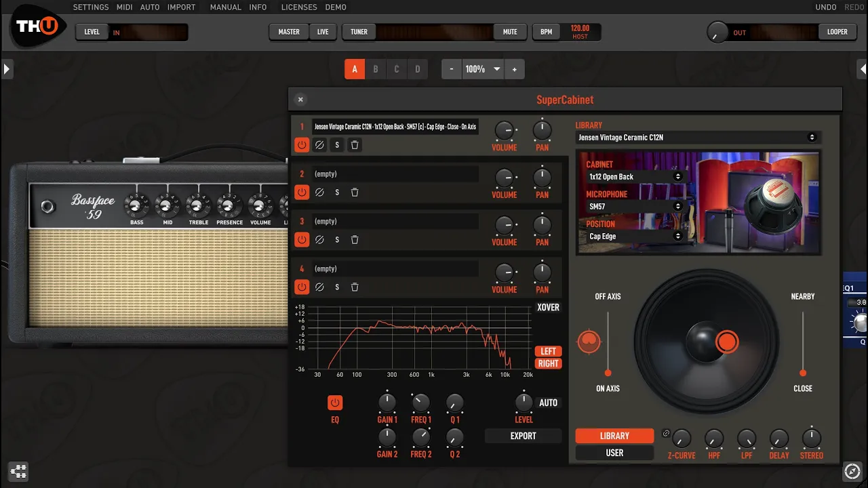Solo cabinet slot 3
The image size is (868, 488).
pos(337,240)
